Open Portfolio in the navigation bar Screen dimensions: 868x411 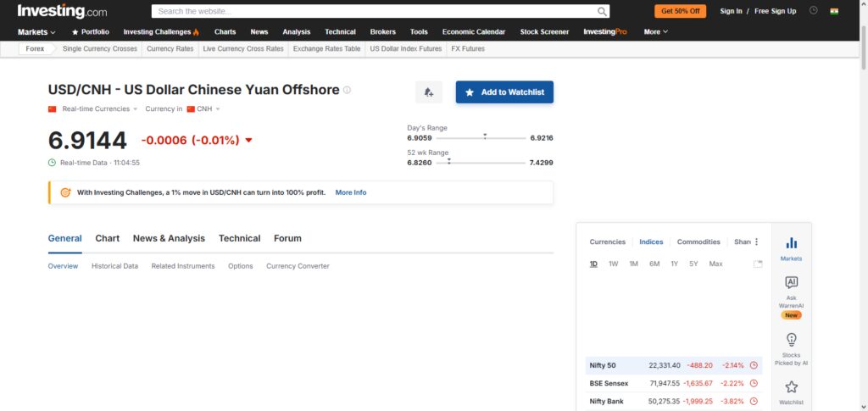click(90, 32)
